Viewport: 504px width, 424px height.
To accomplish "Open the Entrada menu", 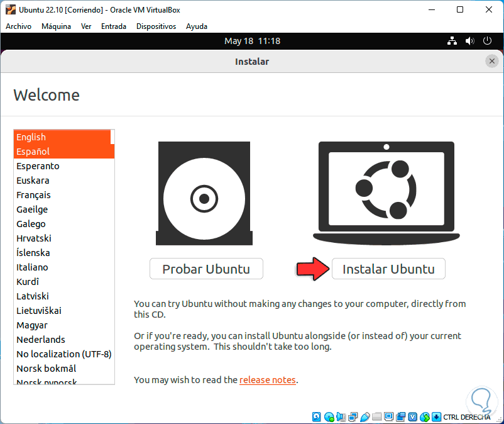I will (x=114, y=26).
